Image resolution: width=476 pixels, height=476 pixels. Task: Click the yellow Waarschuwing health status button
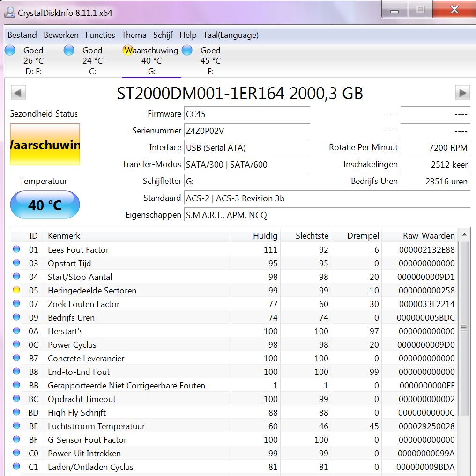coord(45,145)
